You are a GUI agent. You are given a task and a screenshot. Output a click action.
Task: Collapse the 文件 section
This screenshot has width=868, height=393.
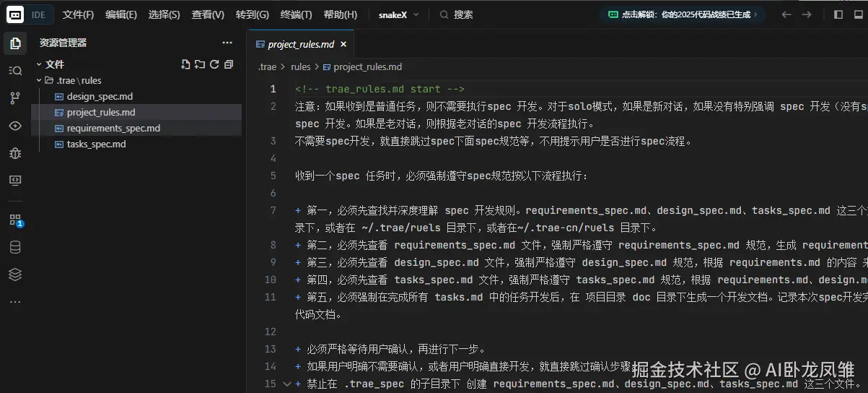click(39, 64)
